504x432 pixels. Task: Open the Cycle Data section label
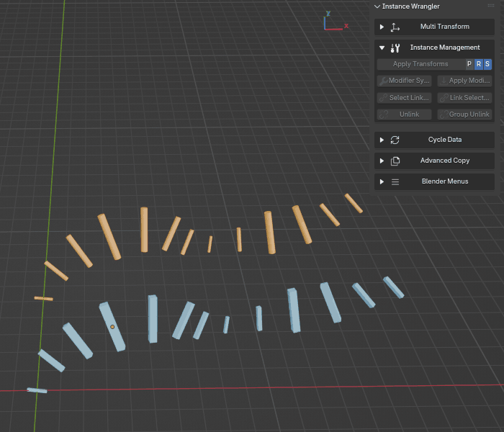click(x=445, y=140)
